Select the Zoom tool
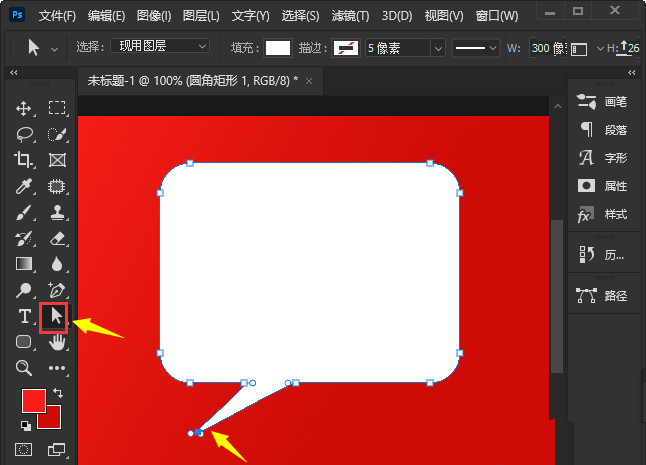This screenshot has width=646, height=465. 23,368
